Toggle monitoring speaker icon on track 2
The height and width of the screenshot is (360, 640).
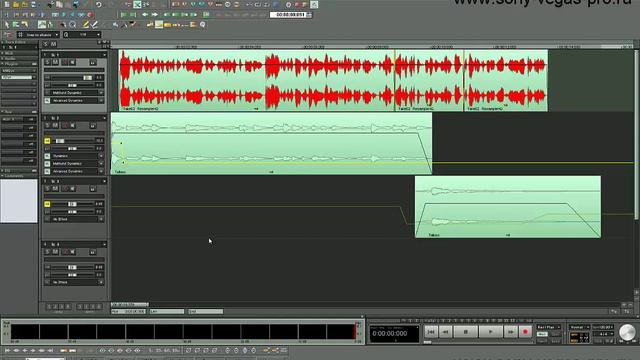(x=72, y=126)
